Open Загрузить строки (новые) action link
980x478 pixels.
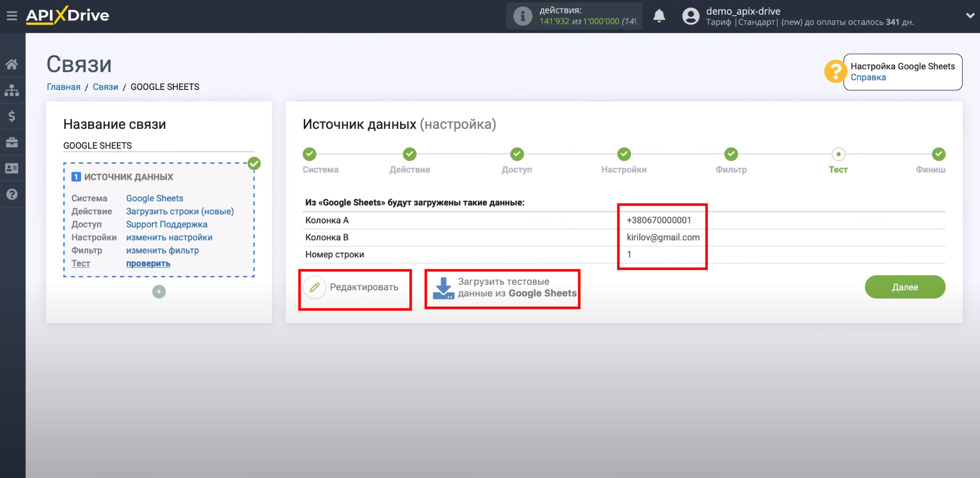pos(180,211)
